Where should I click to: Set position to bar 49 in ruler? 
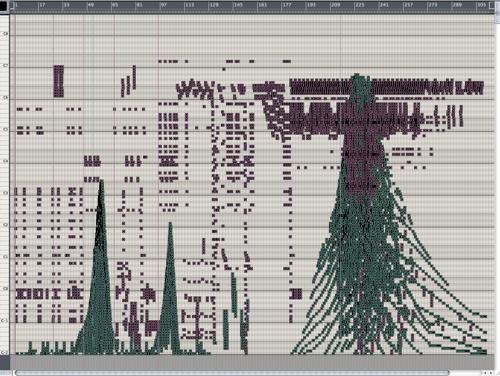[x=91, y=5]
